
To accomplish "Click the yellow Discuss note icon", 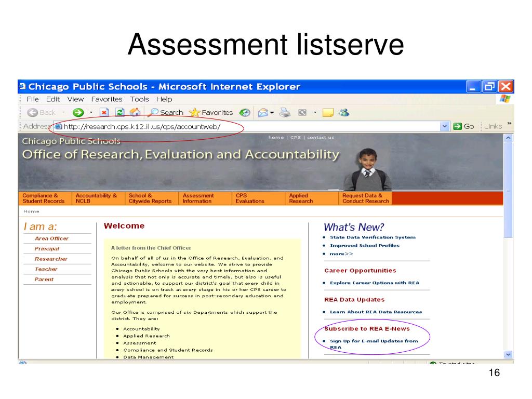I will [x=328, y=112].
